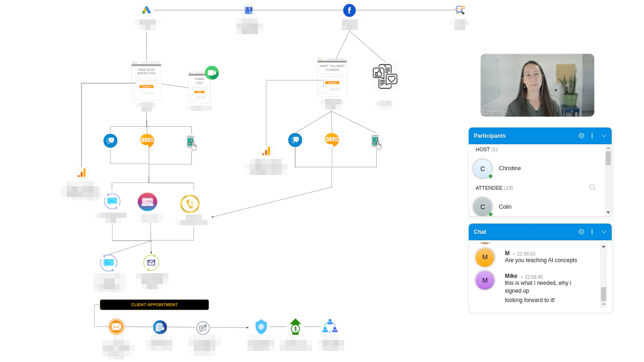
Task: Click the social likes and hearts icon
Action: click(x=385, y=76)
